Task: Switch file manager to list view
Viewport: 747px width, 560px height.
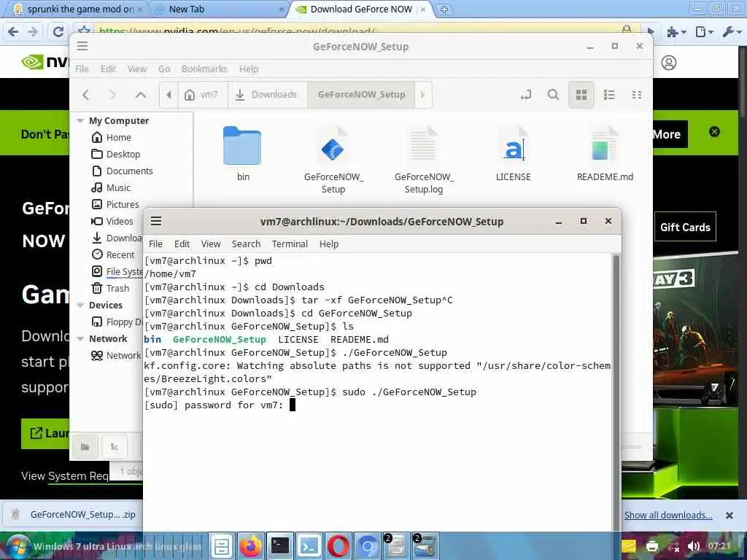Action: point(609,95)
